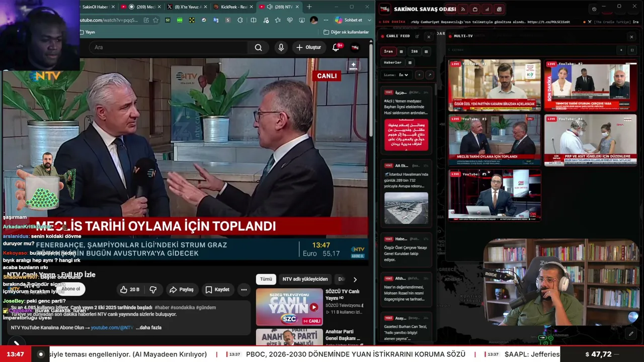Open a new browser tab
Viewport: 644px width, 362px height.
pyautogui.click(x=309, y=7)
